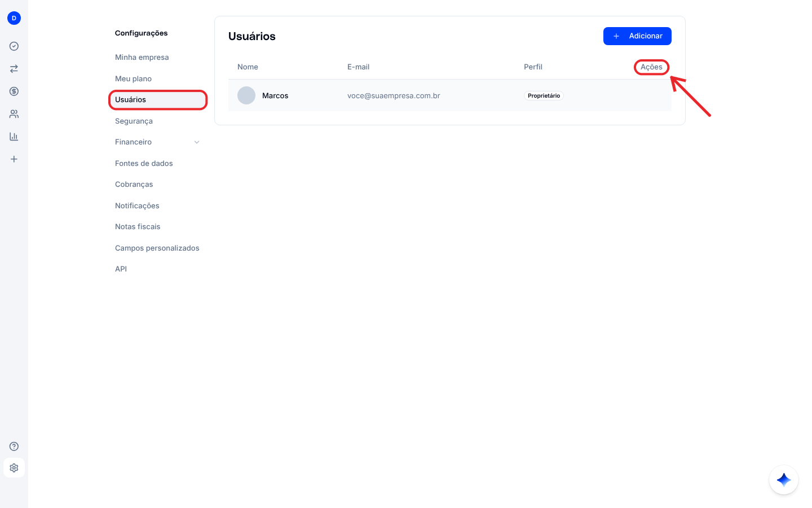The image size is (812, 508).
Task: Go to Minha empresa settings
Action: pos(142,58)
